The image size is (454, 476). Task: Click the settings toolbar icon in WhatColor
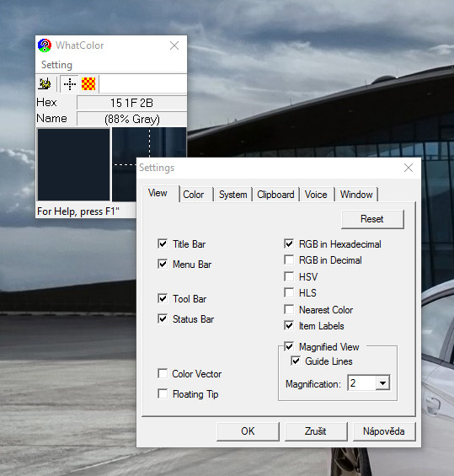pyautogui.click(x=45, y=83)
